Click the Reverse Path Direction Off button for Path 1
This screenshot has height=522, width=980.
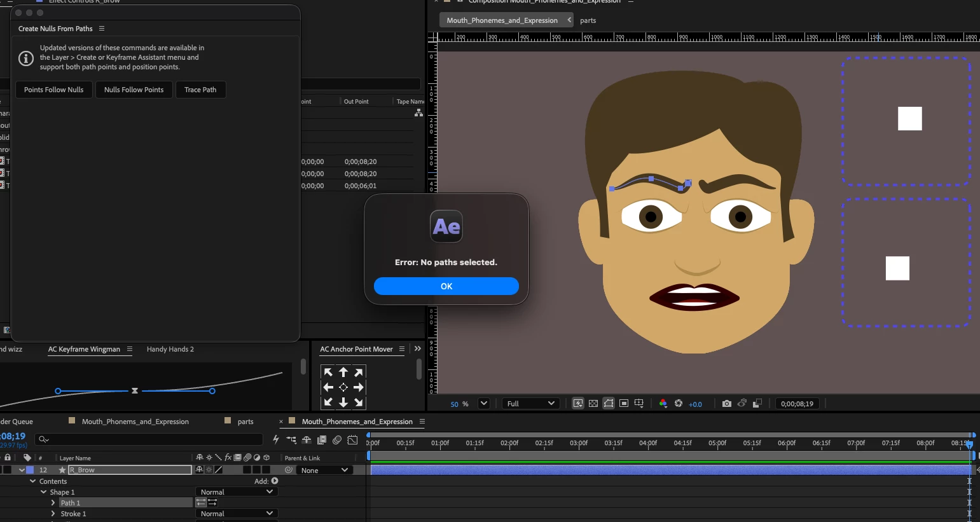click(201, 502)
